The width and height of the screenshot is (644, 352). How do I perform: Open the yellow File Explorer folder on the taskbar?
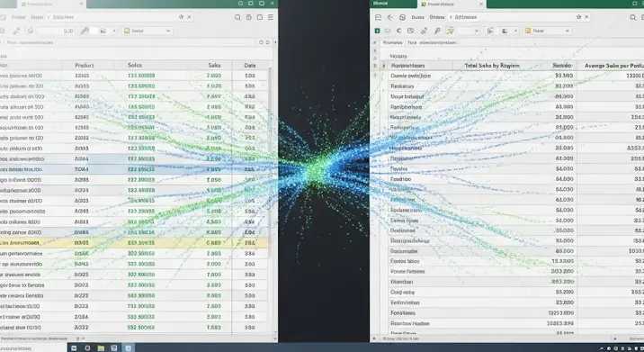tap(101, 347)
